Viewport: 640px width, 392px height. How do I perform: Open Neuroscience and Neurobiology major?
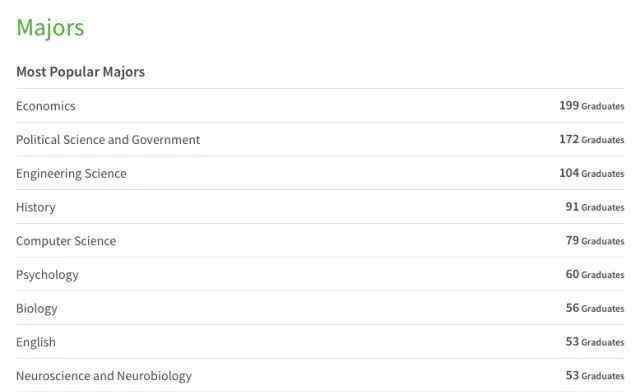click(104, 376)
